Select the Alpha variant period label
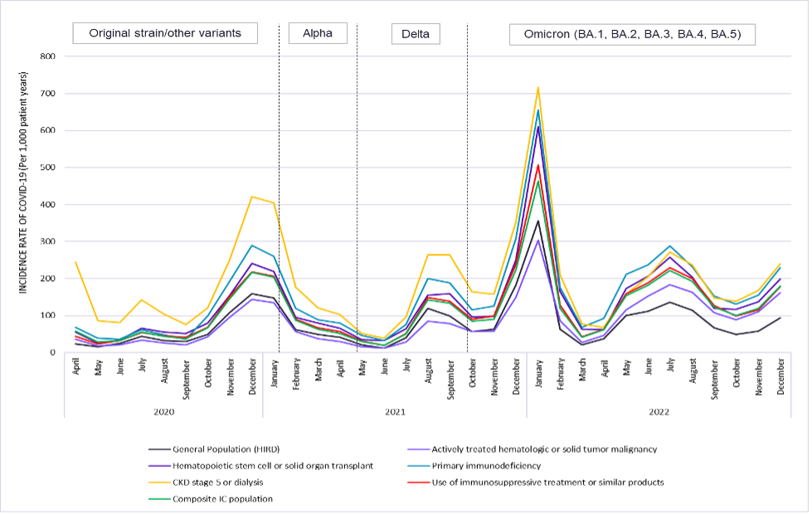 pos(318,33)
